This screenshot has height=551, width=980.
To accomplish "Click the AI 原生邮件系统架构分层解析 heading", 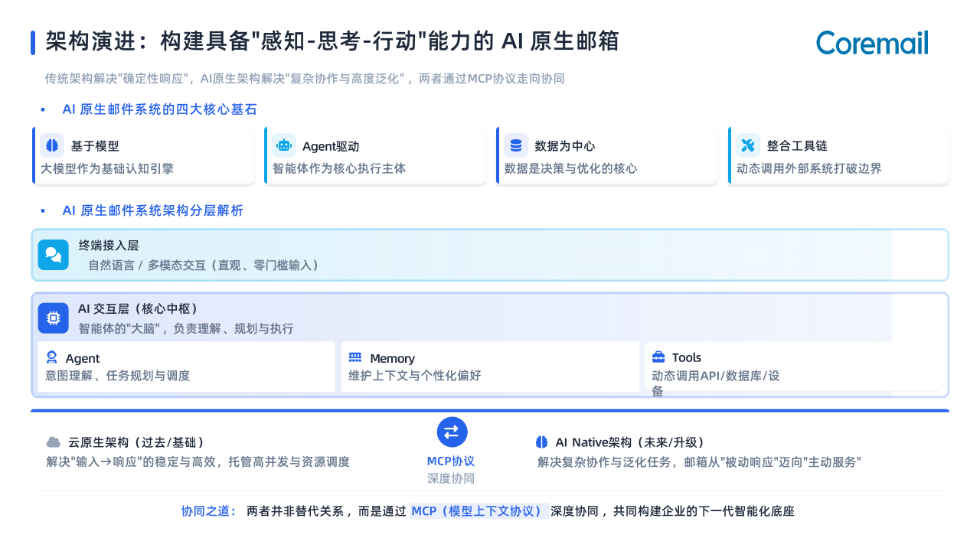I will tap(152, 210).
